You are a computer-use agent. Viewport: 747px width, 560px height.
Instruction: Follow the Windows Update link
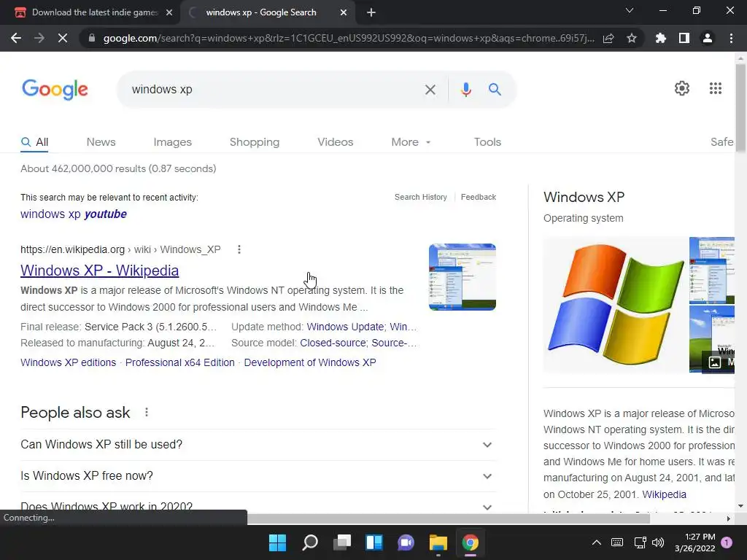[345, 327]
